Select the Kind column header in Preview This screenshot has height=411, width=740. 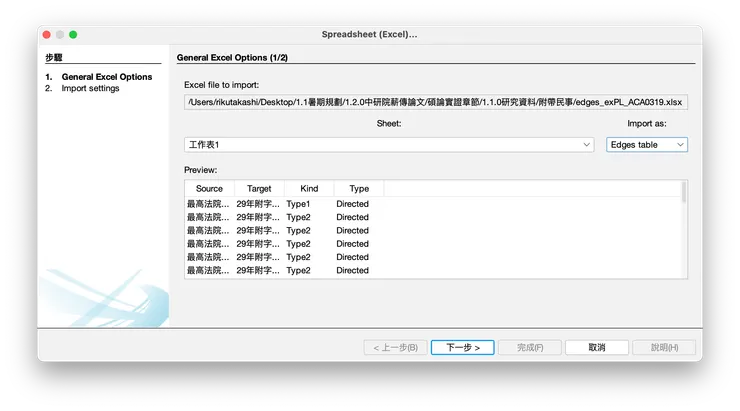click(309, 189)
